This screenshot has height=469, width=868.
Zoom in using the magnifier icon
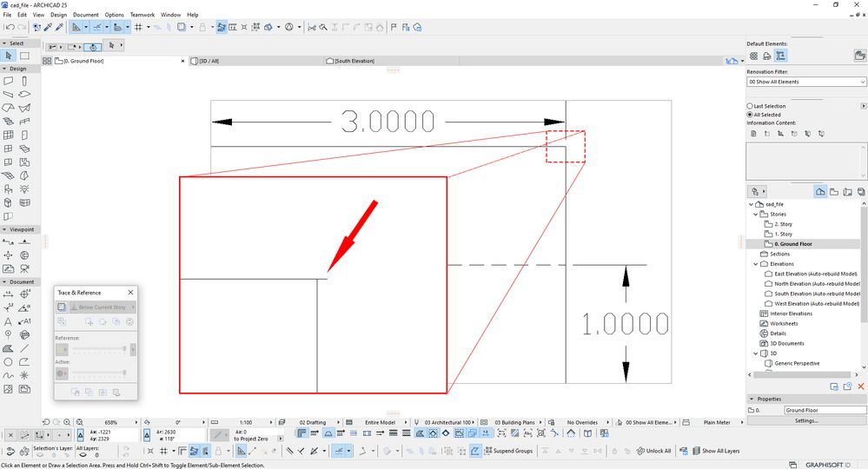click(x=67, y=422)
